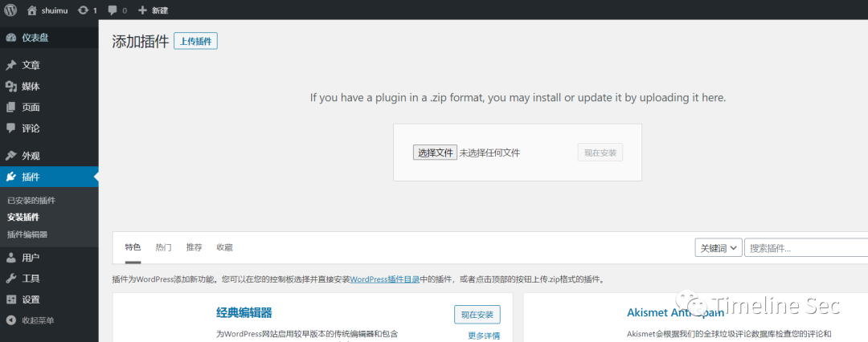Click the 外观 paintbrush icon
Viewport: 868px width, 342px height.
(10, 156)
